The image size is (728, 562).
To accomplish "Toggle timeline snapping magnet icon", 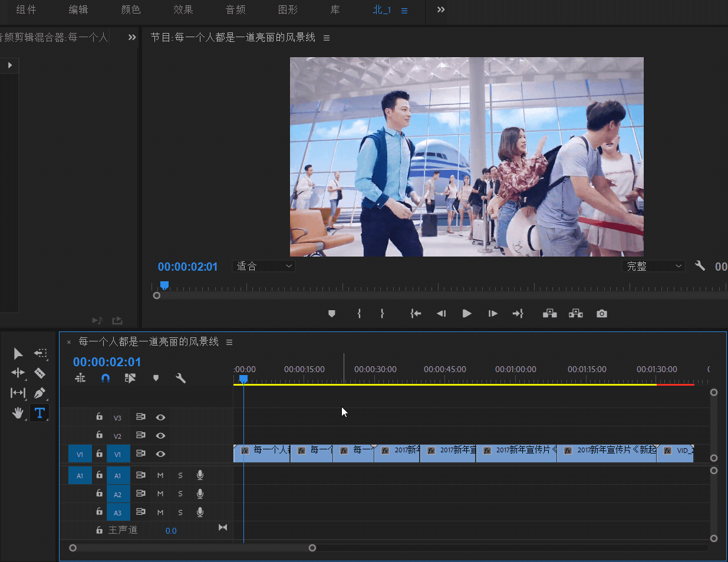I will tap(106, 378).
